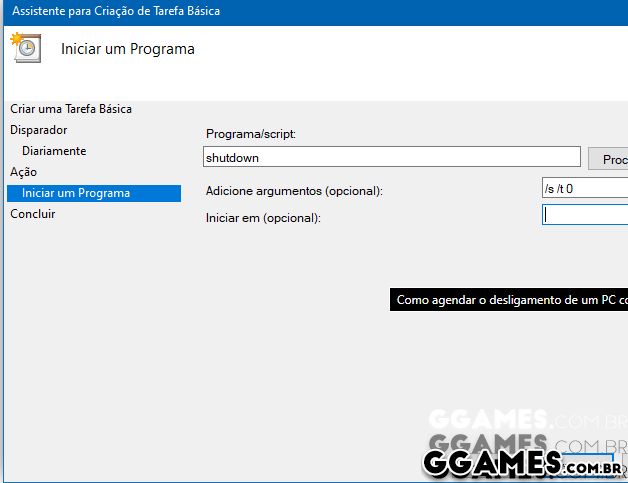The height and width of the screenshot is (483, 628).
Task: Select highlighted 'Iniciar um Programa' sidebar step
Action: [x=93, y=193]
